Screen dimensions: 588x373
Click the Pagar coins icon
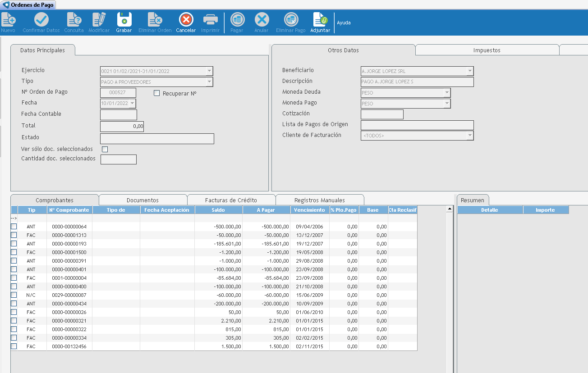tap(237, 20)
